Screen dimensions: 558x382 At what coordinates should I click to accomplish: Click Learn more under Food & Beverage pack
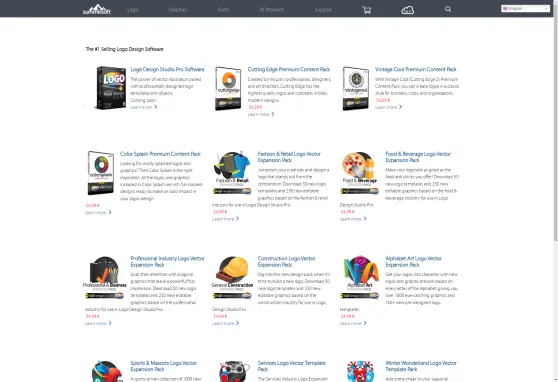coord(353,219)
